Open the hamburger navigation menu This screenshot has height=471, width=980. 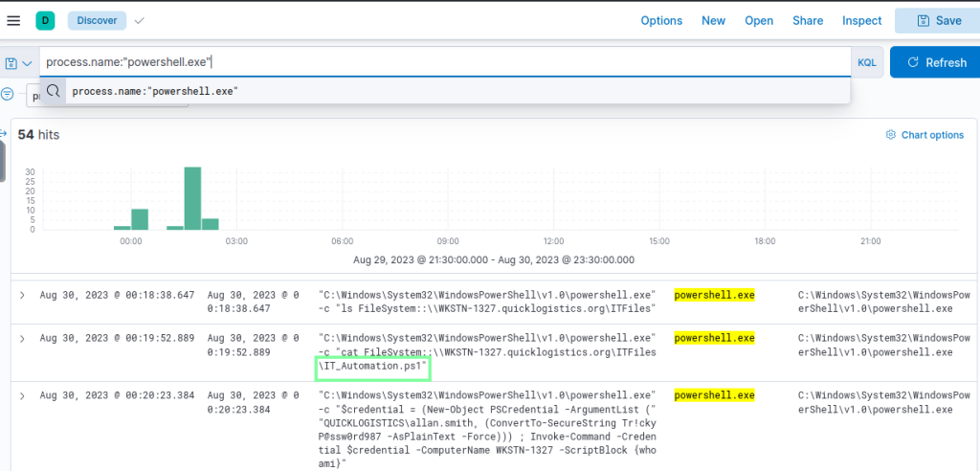12,20
